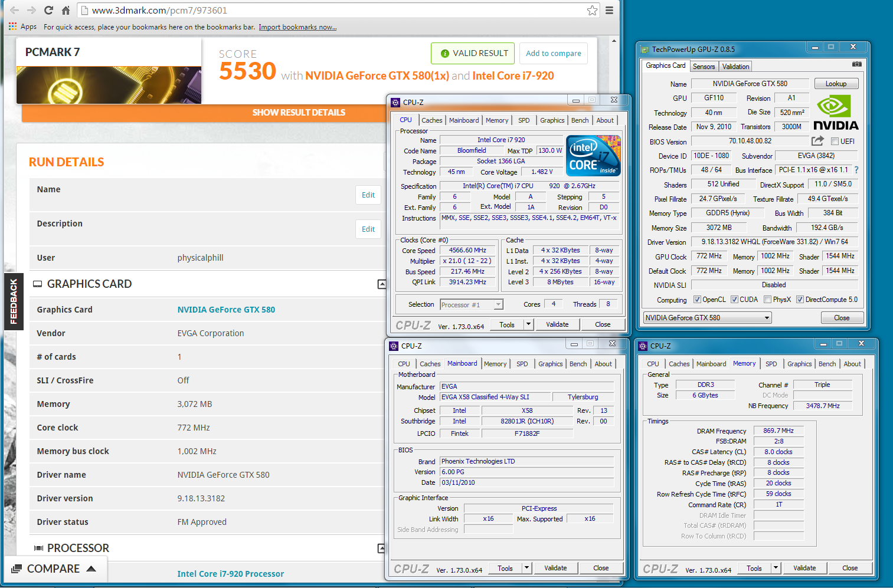The width and height of the screenshot is (893, 588).
Task: Click the Valid Result check icon
Action: [x=445, y=53]
